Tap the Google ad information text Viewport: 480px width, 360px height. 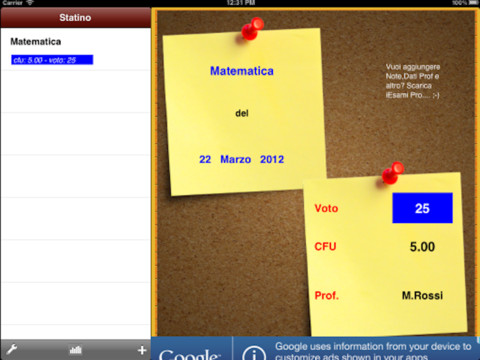[x=373, y=351]
